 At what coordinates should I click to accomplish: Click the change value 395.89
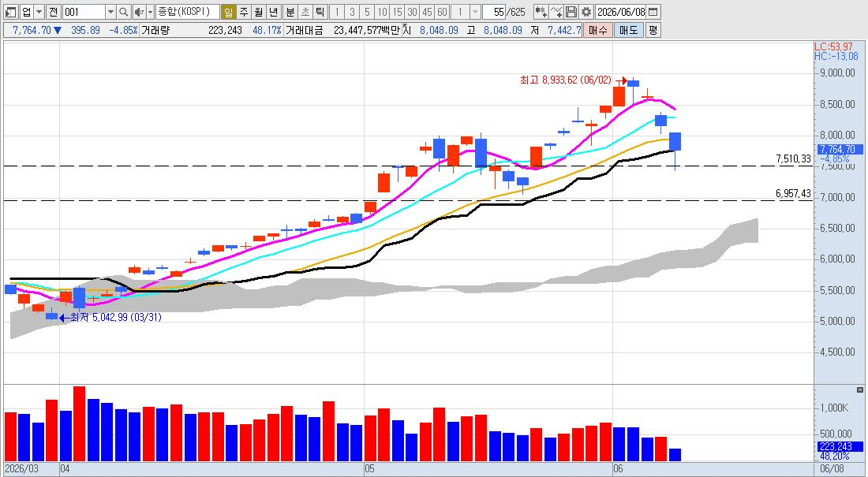coord(85,31)
